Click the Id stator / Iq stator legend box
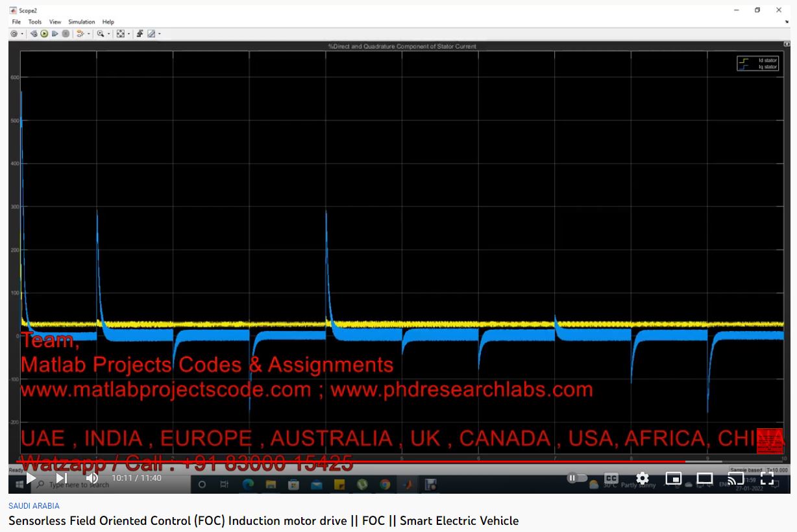 [x=757, y=64]
